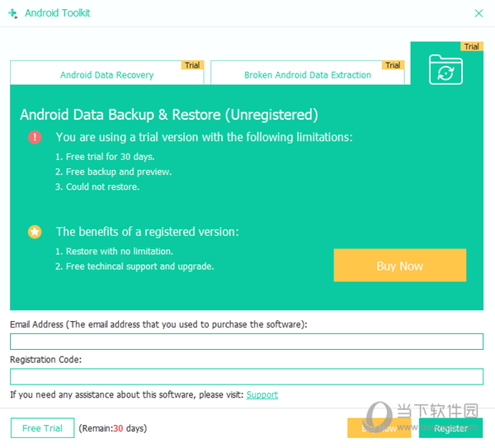Click the '(Remain:30 days)' text

click(113, 428)
